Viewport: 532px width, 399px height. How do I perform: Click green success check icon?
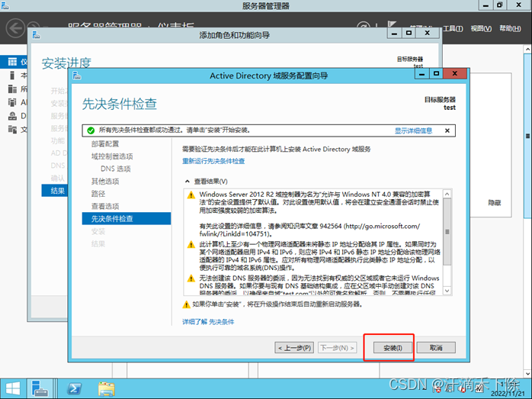pos(91,130)
